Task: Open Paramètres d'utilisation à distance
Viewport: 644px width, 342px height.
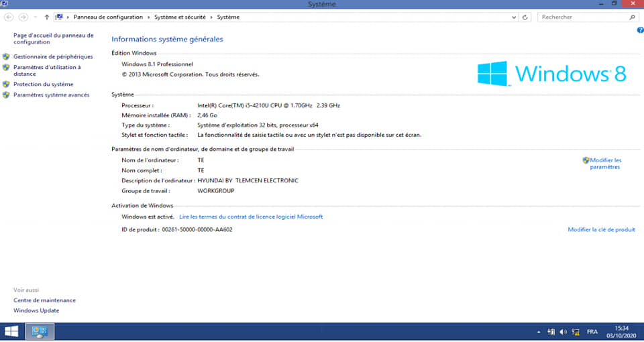Action: (x=47, y=70)
